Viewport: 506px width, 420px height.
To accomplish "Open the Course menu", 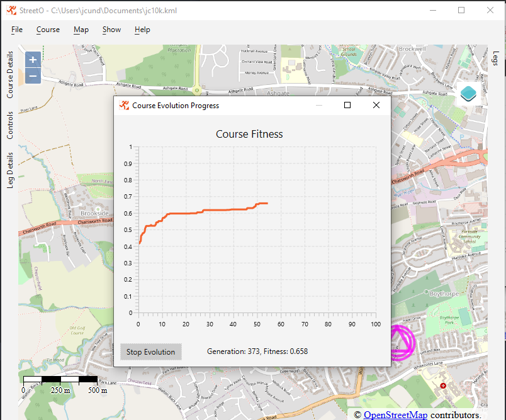I will point(48,30).
